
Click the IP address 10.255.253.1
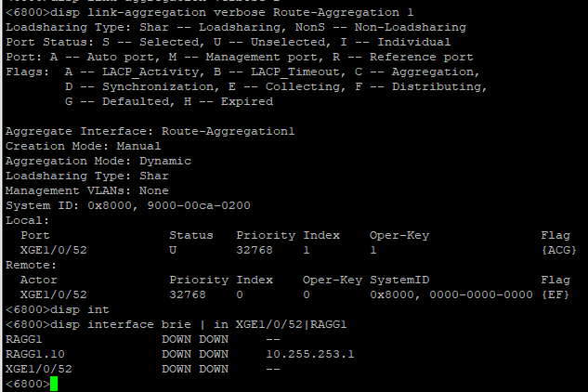click(309, 354)
